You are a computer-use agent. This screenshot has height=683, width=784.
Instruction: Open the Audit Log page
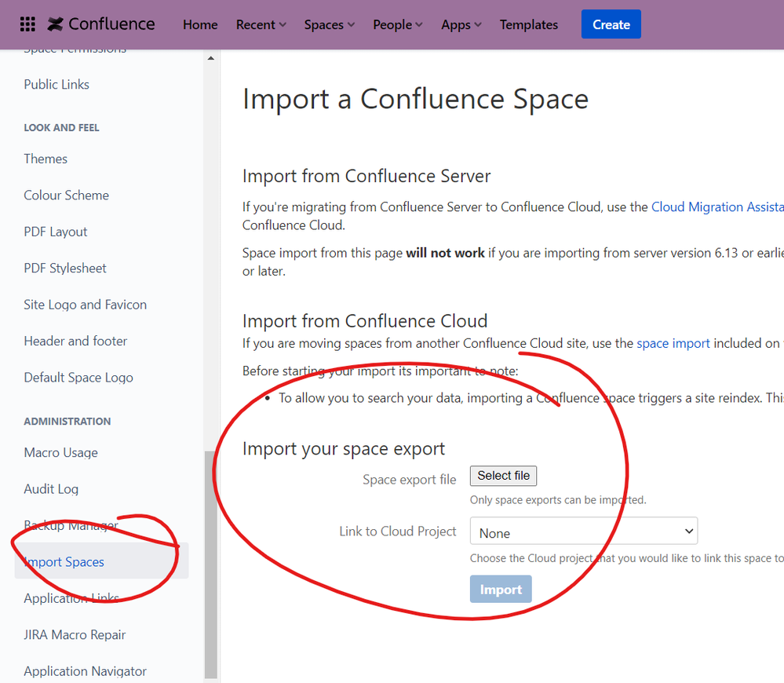click(51, 488)
